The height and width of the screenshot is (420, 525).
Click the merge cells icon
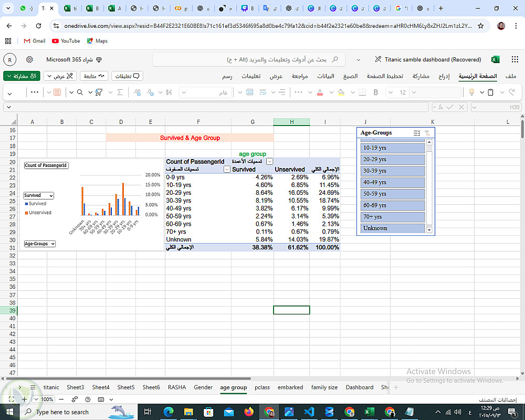click(x=250, y=92)
